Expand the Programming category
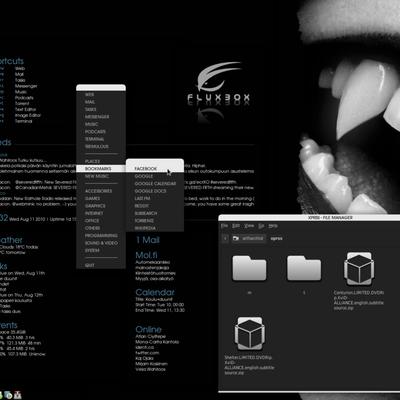 101,236
